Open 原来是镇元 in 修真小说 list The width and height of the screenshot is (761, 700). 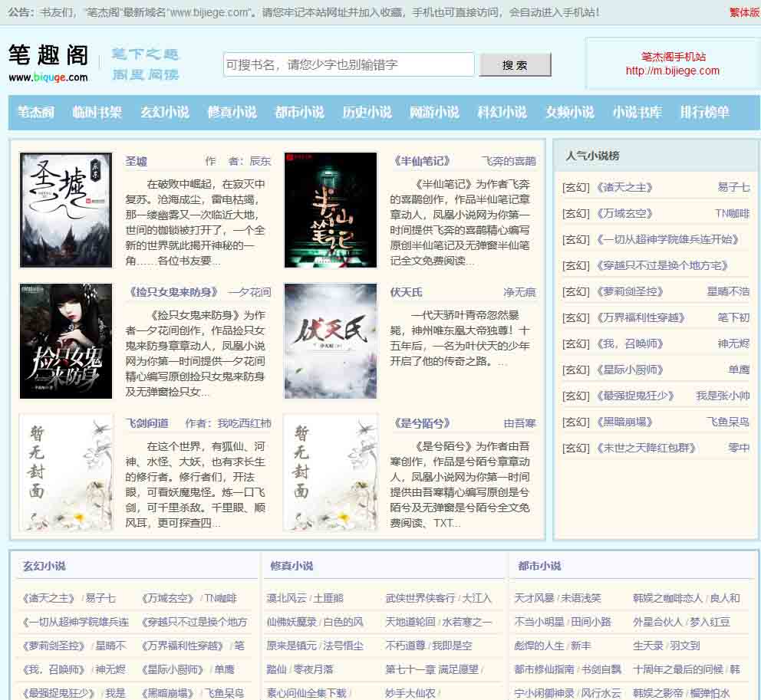coord(292,646)
